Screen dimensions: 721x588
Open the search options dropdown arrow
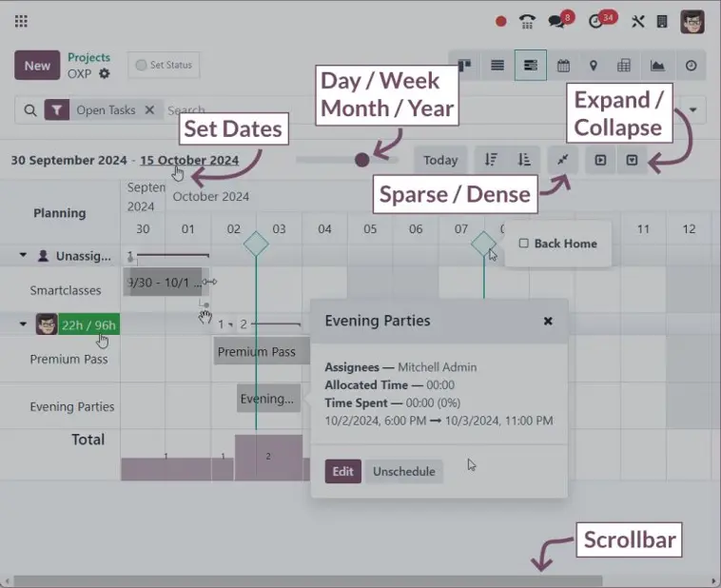coord(692,110)
